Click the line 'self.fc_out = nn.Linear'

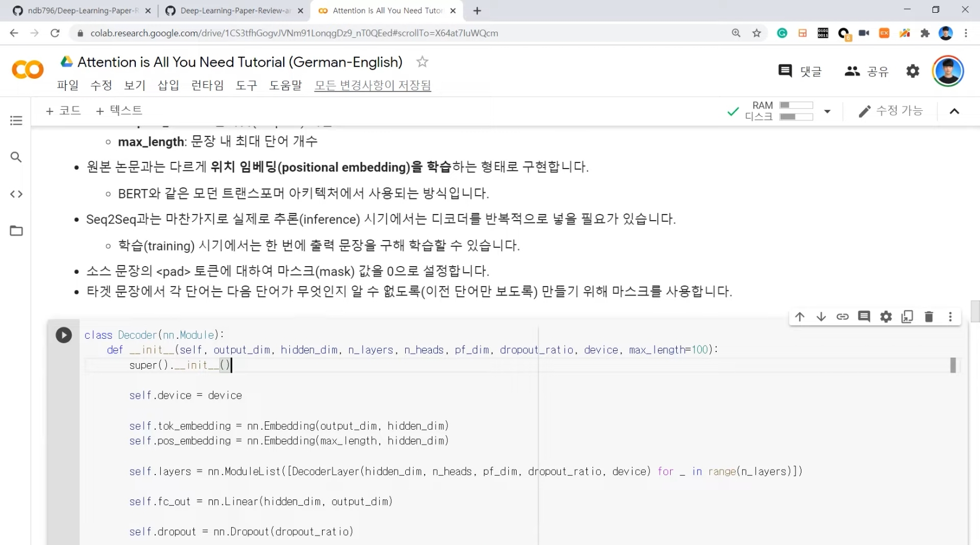[261, 501]
